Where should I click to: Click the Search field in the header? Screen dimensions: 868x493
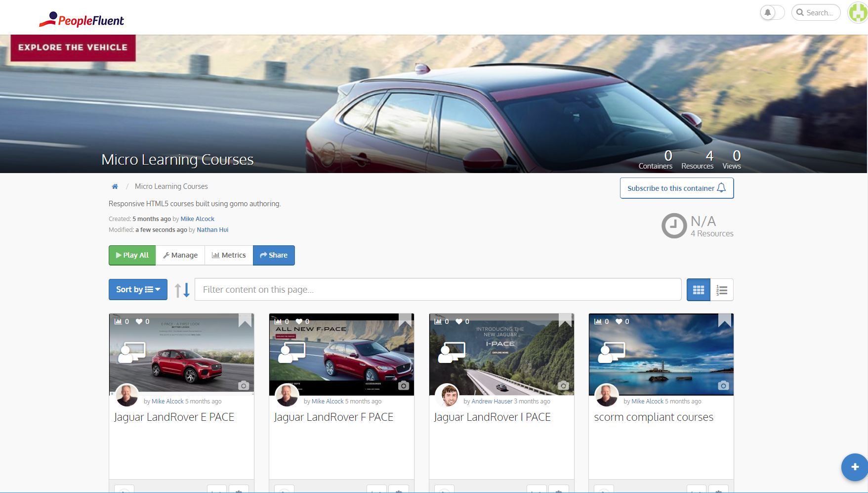(x=816, y=12)
